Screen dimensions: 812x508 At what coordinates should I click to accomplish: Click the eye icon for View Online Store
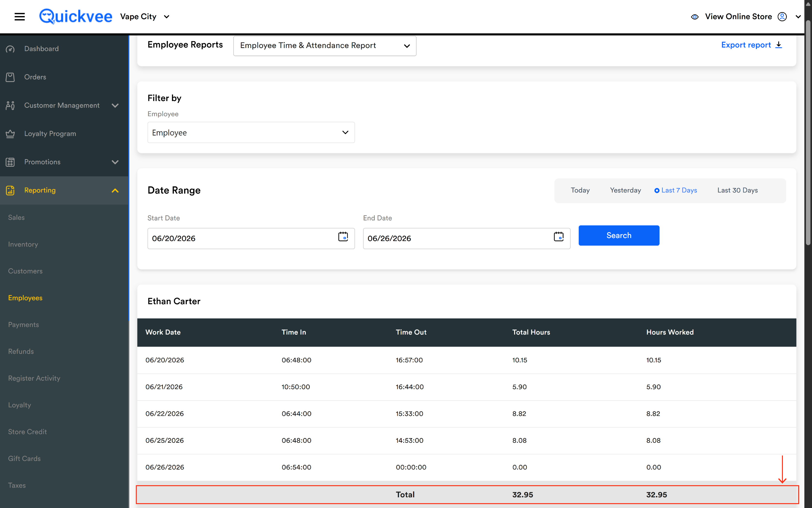[x=694, y=17]
